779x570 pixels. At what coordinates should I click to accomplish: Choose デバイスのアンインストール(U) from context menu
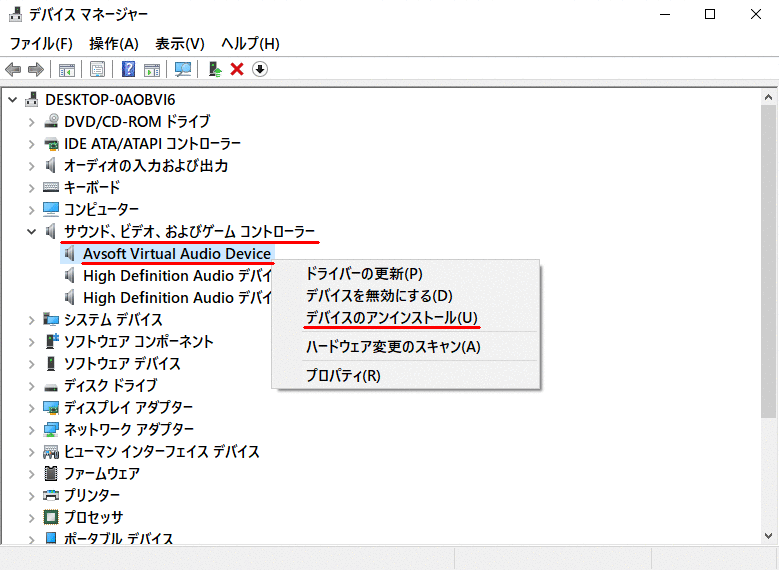click(392, 318)
